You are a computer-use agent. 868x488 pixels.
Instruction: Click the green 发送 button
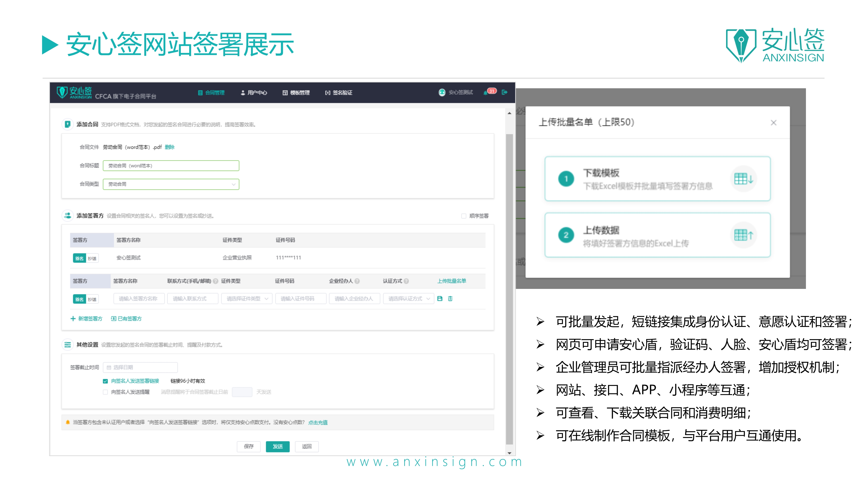pos(278,446)
